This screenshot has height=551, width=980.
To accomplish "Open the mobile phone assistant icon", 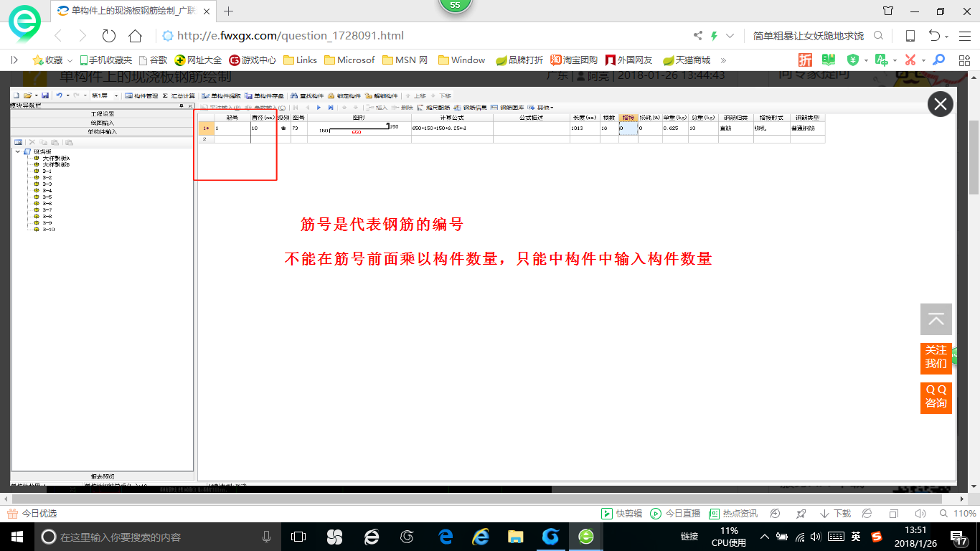I will click(910, 36).
